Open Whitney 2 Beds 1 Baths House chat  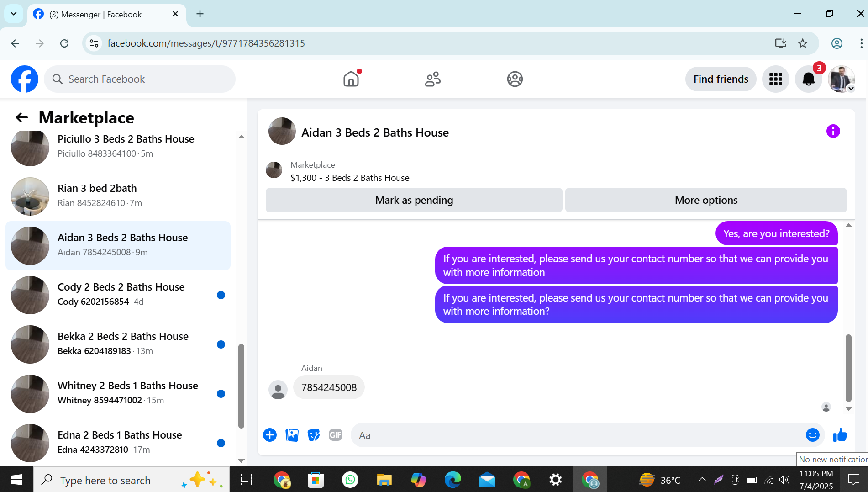118,393
